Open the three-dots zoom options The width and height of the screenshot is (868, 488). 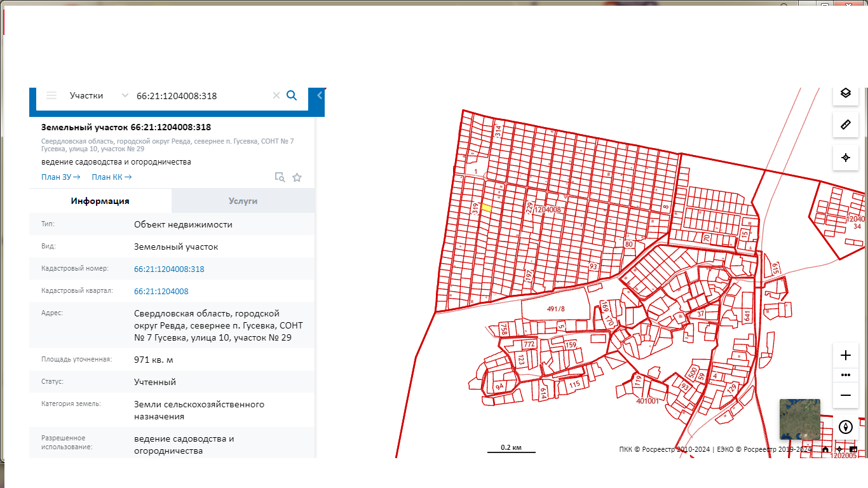pos(845,375)
